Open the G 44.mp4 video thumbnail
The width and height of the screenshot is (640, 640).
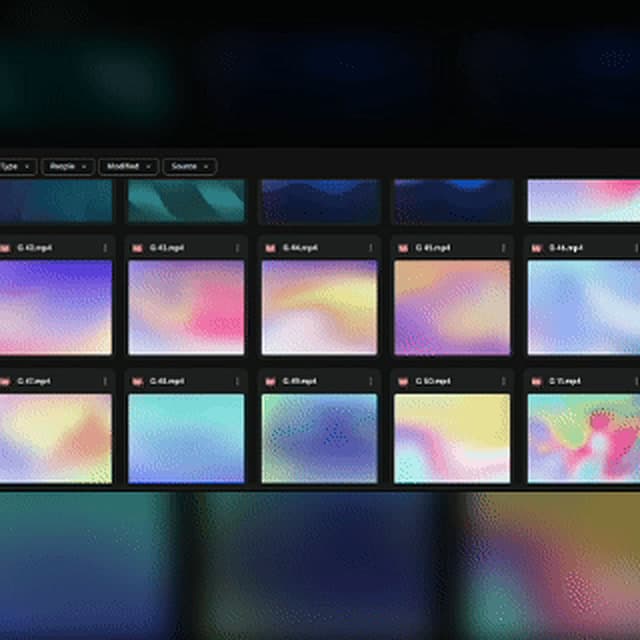(x=320, y=308)
